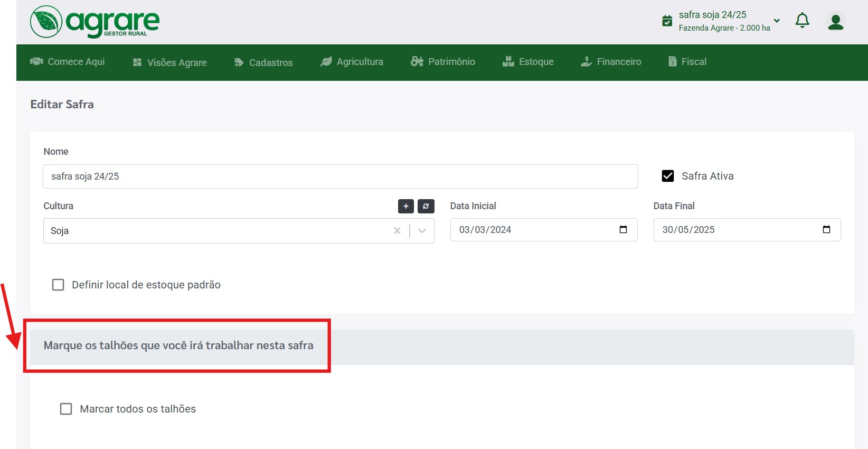Open the Estoque menu
868x449 pixels.
(528, 61)
